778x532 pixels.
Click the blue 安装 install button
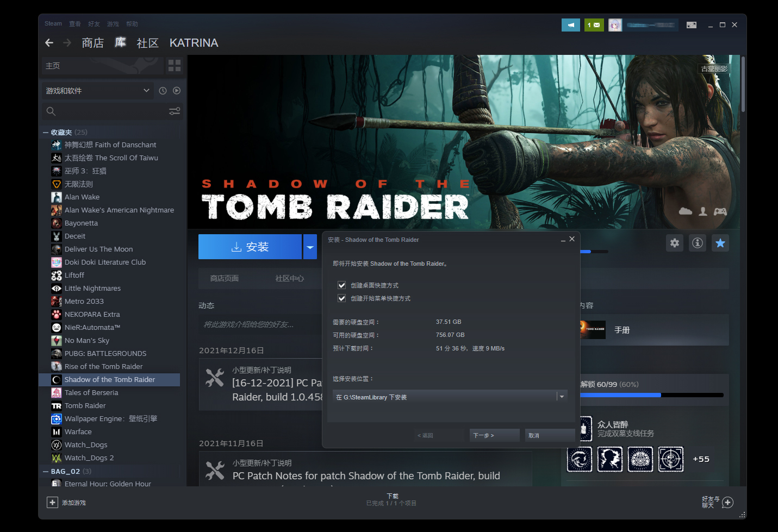[250, 247]
